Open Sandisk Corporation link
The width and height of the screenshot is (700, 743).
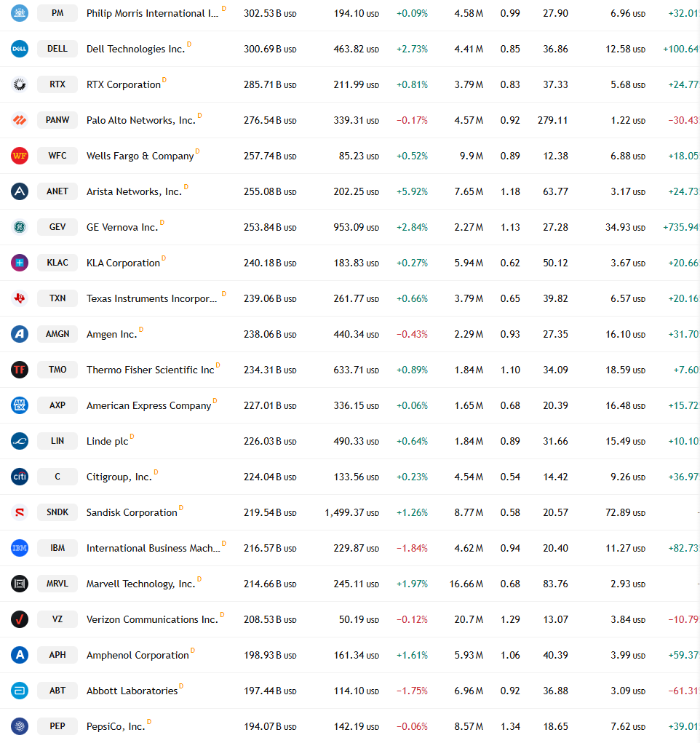tap(132, 512)
